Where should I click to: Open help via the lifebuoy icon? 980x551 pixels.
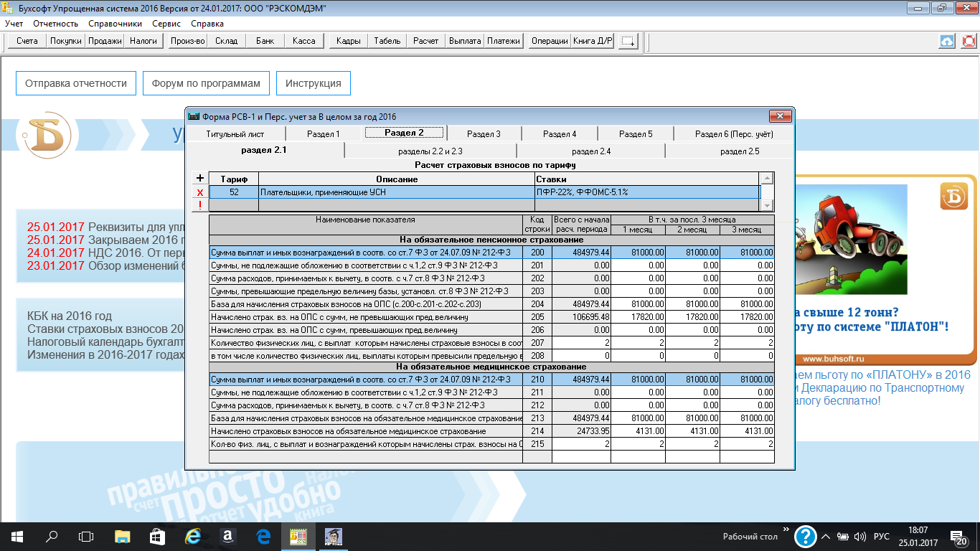click(x=969, y=41)
